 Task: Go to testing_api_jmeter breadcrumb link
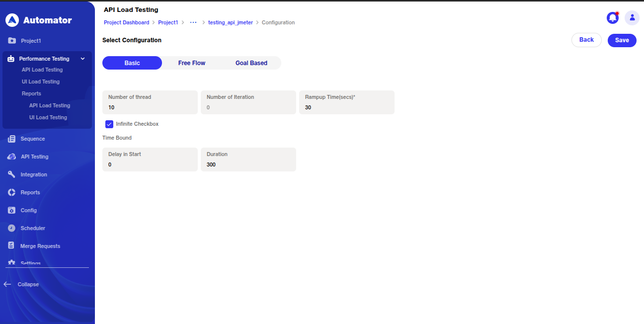pos(231,22)
